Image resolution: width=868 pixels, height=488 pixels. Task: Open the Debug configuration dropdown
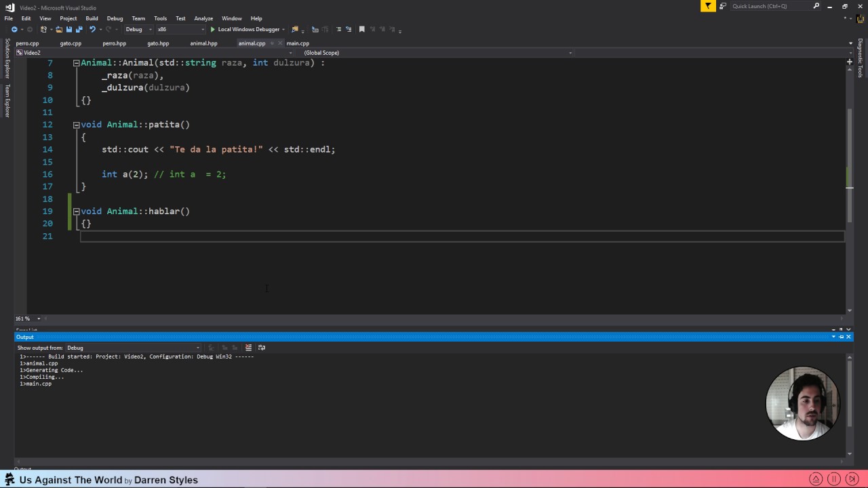click(x=138, y=29)
